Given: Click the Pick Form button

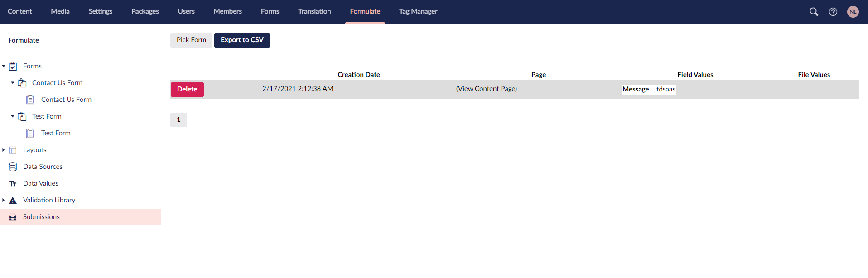Looking at the screenshot, I should 191,40.
